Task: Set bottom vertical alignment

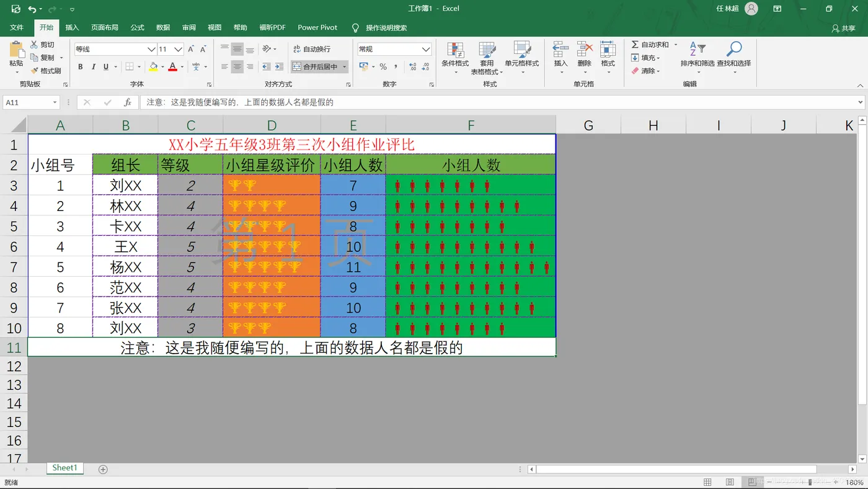Action: (x=250, y=49)
